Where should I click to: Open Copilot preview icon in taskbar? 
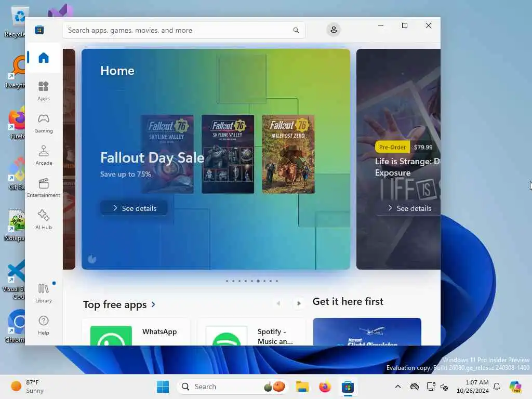point(515,387)
